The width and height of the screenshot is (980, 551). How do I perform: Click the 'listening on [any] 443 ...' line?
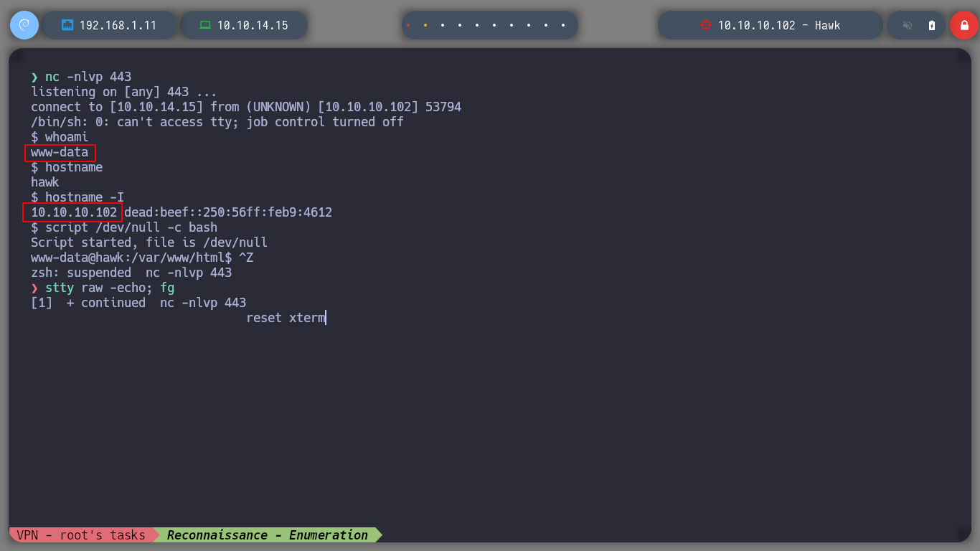click(x=124, y=92)
